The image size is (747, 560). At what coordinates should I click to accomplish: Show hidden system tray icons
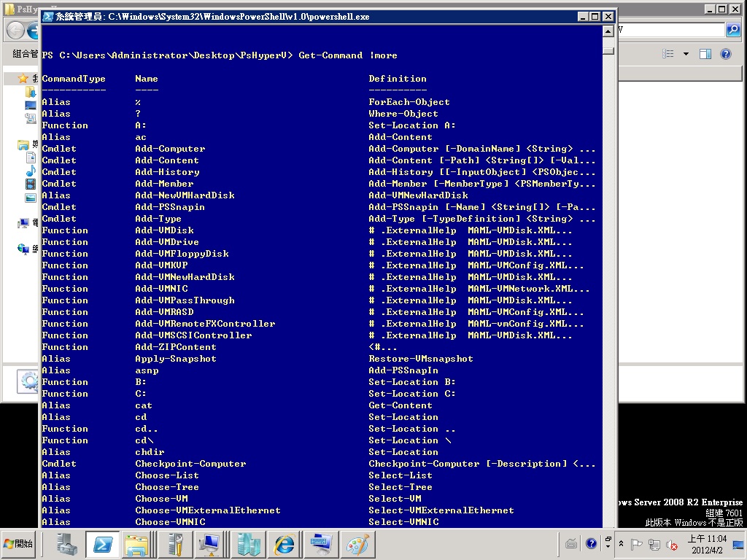621,544
